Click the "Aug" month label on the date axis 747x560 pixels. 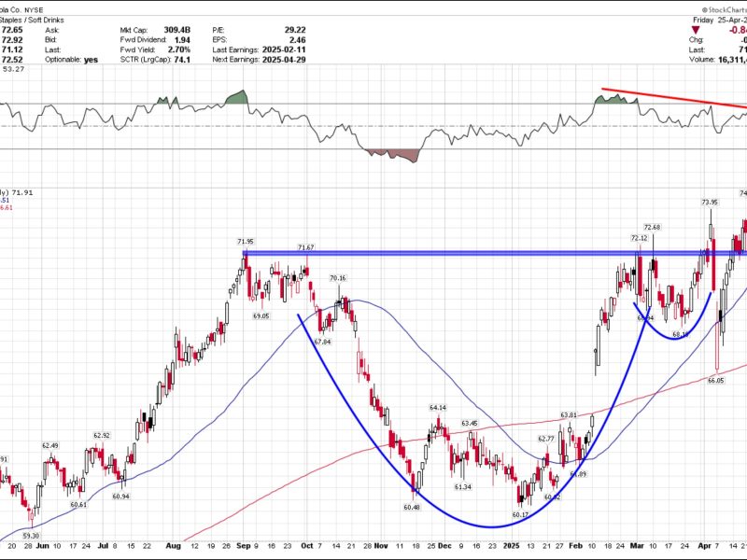tap(173, 546)
